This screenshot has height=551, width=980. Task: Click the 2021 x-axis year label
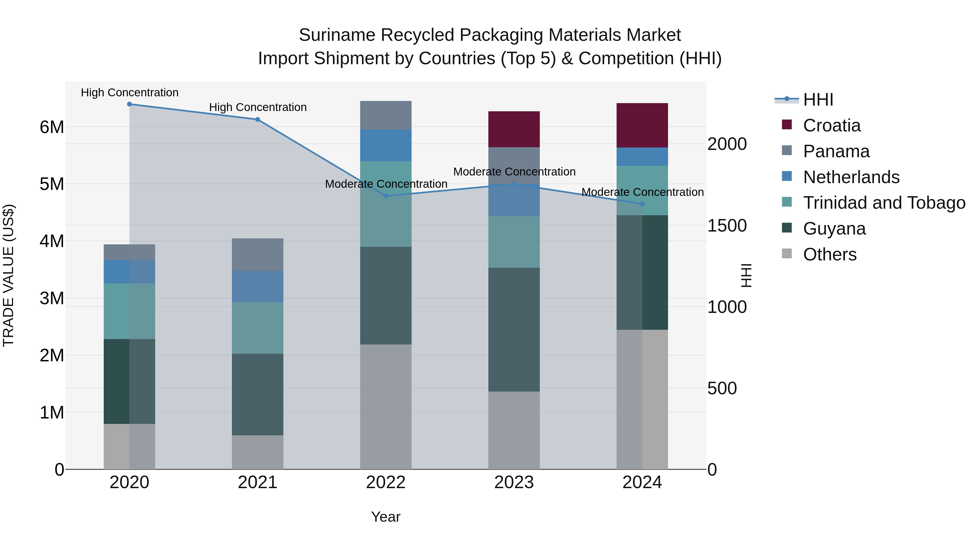coord(258,482)
